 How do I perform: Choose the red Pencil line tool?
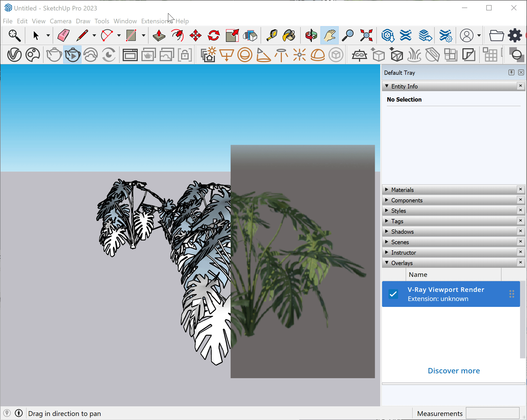pos(82,36)
